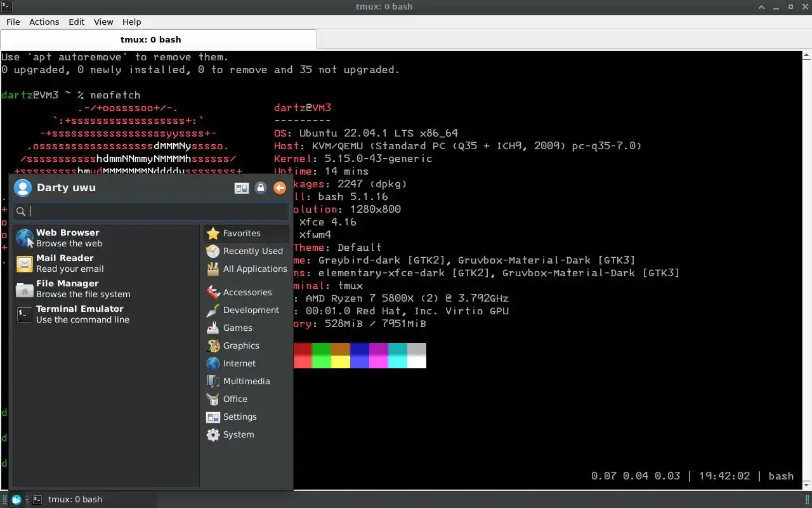Image resolution: width=812 pixels, height=508 pixels.
Task: Select the Recently Used clock icon
Action: (213, 251)
